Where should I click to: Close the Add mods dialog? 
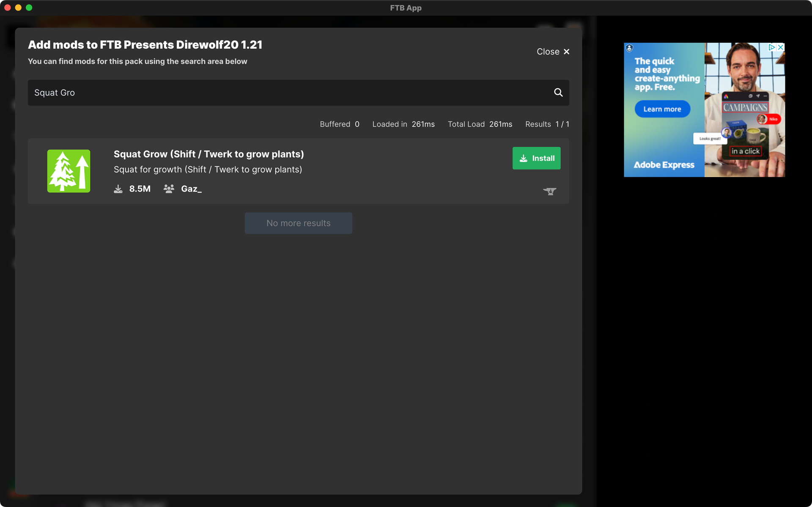tap(552, 51)
